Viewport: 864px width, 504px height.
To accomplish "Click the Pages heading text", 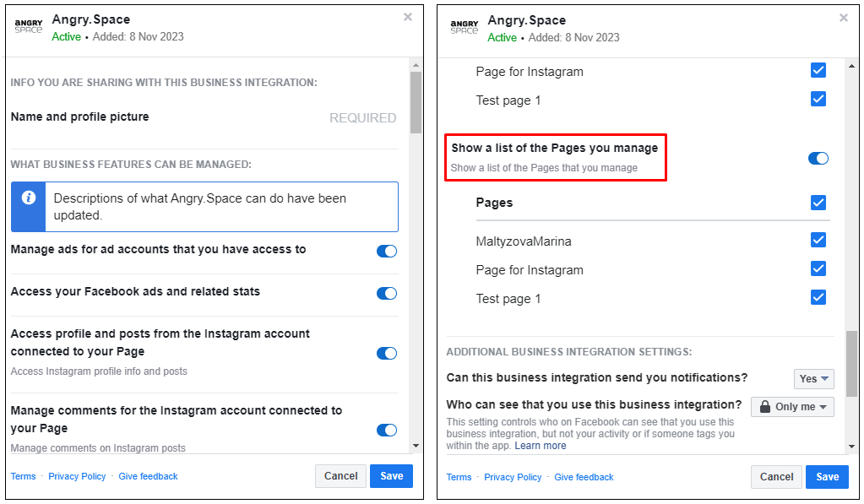I will click(494, 203).
